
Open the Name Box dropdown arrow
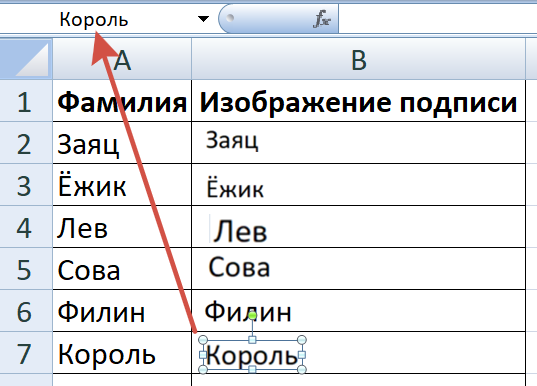click(x=203, y=19)
